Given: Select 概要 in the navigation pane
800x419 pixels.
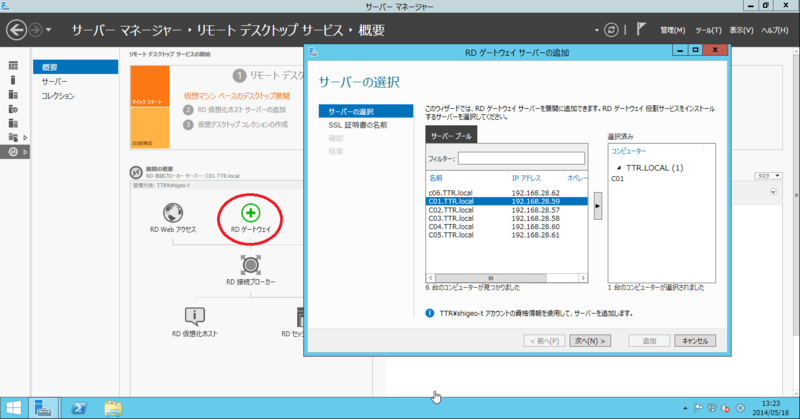Looking at the screenshot, I should tap(76, 67).
